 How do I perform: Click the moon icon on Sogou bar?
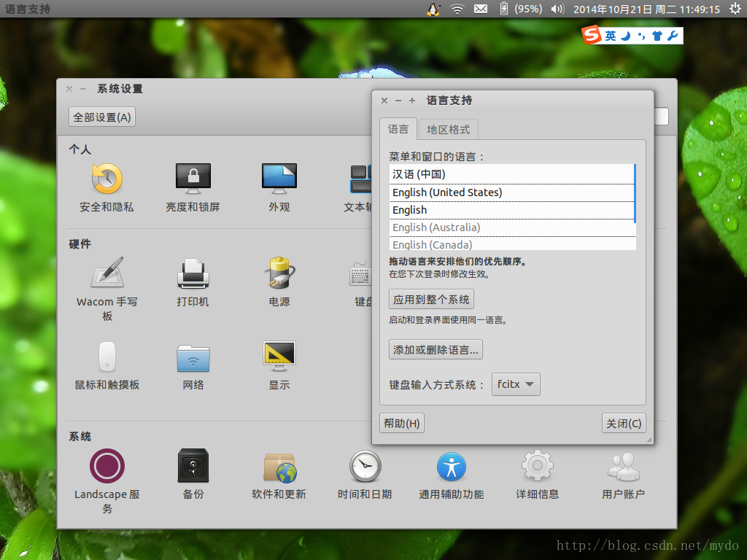coord(626,36)
